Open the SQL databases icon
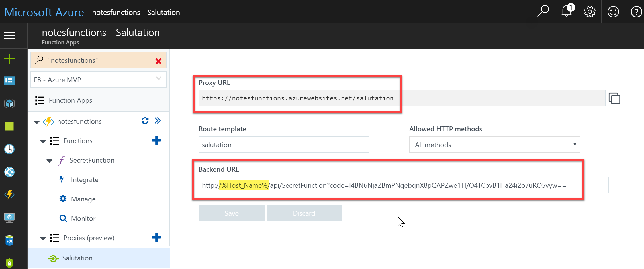The image size is (644, 269). pos(9,240)
